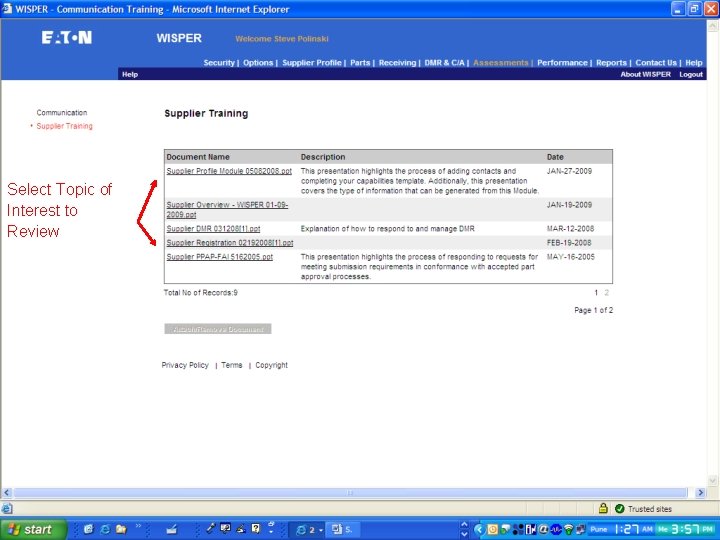Click the Windows Start button
This screenshot has width=720, height=540.
[32, 529]
